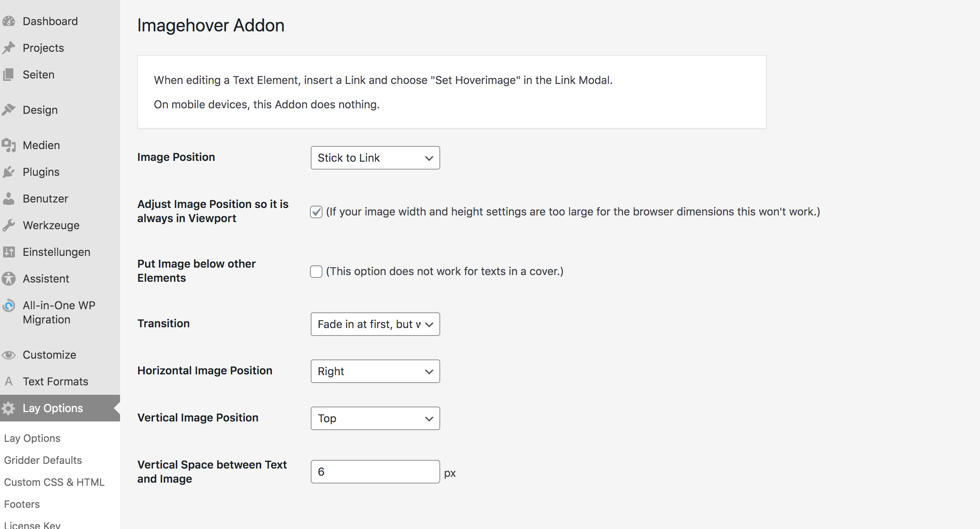Focus the vertical space px input field
The image size is (980, 529).
pyautogui.click(x=375, y=472)
